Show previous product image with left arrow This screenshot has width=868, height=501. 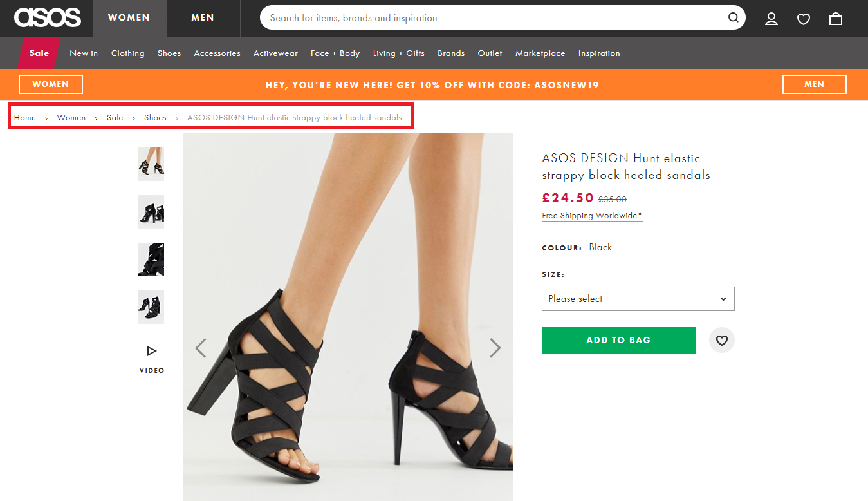[x=201, y=347]
